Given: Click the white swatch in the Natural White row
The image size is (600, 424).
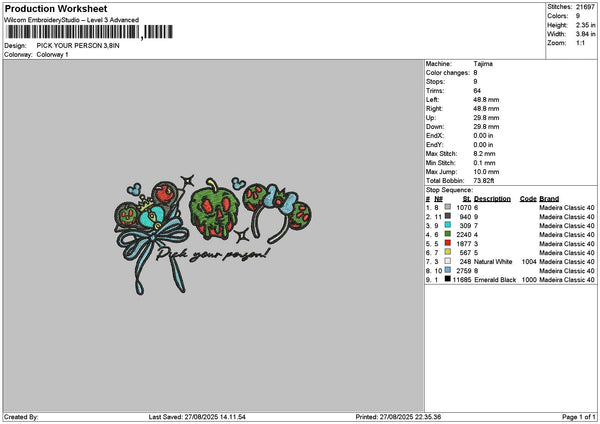Looking at the screenshot, I should pos(447,261).
